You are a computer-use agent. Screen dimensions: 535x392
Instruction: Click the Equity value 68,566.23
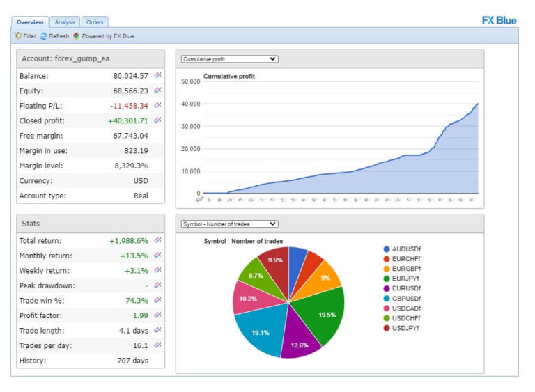131,91
